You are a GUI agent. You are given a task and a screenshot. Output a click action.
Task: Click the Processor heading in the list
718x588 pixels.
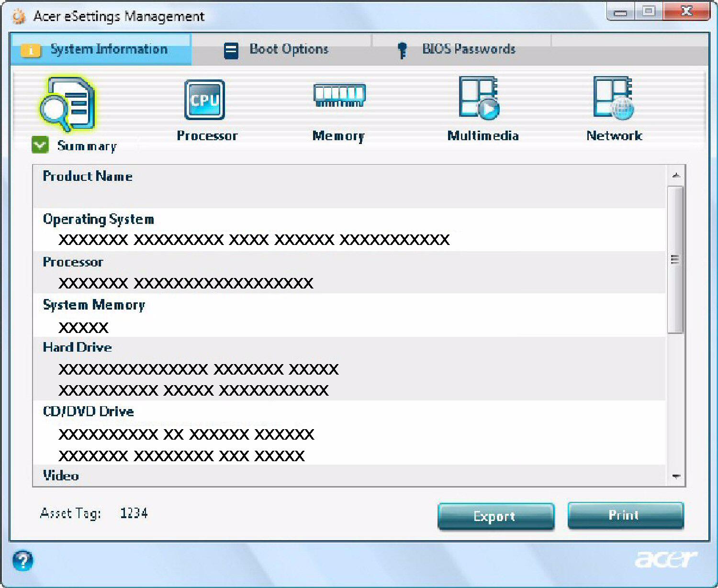73,262
